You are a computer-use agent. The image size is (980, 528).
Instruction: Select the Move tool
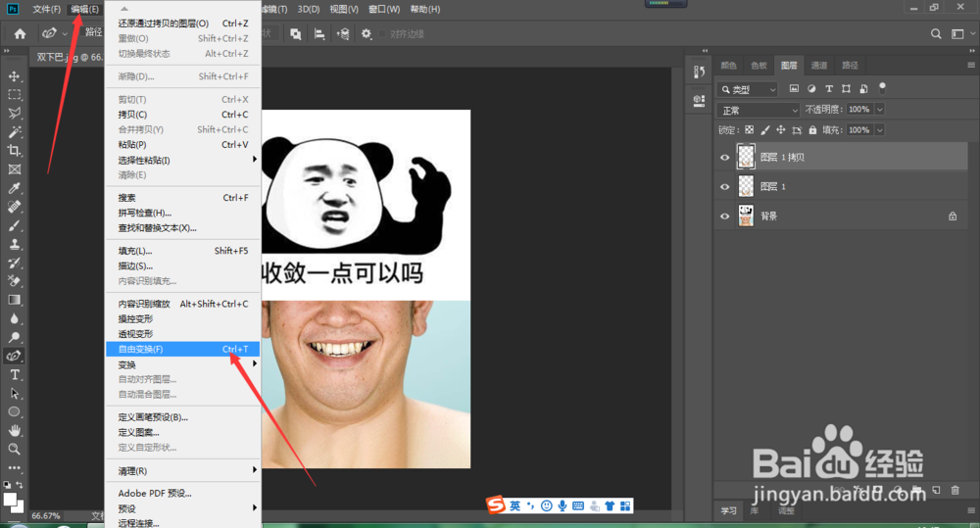pos(15,76)
